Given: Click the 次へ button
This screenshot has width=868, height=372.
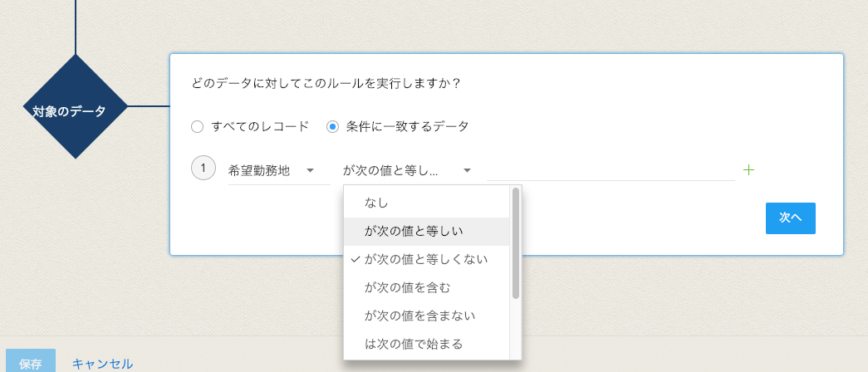Looking at the screenshot, I should pos(791,218).
